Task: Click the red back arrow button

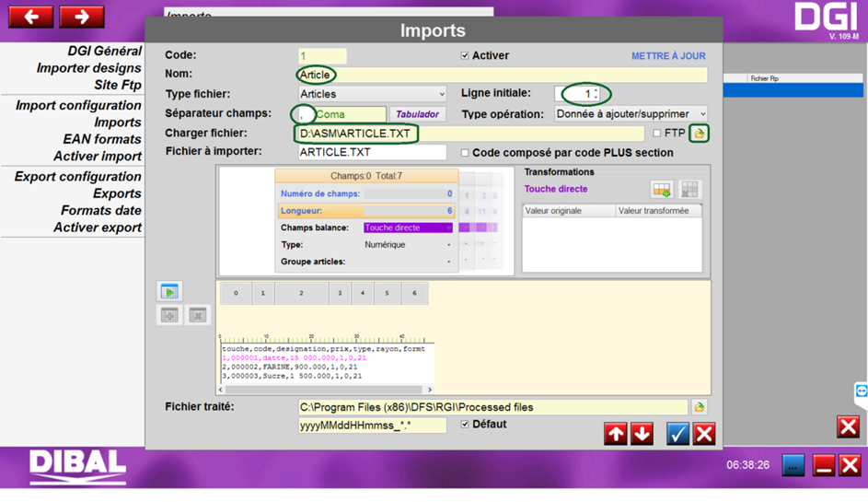Action: 30,17
